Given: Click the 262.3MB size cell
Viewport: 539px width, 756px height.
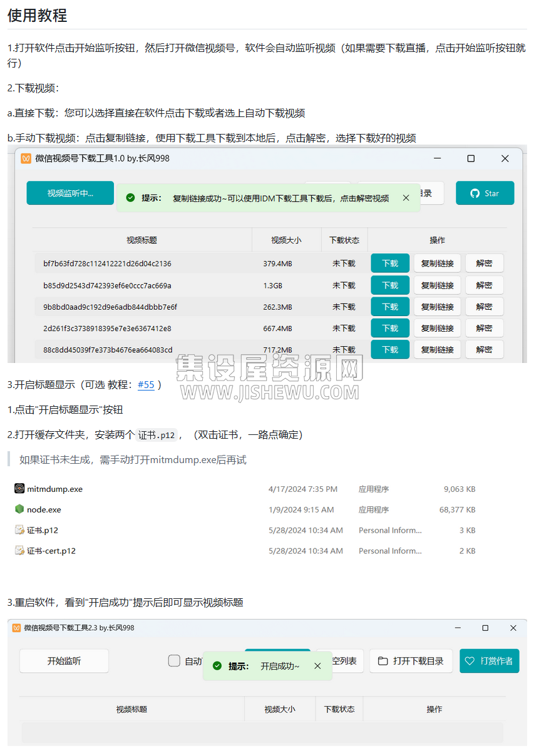Looking at the screenshot, I should tap(278, 307).
